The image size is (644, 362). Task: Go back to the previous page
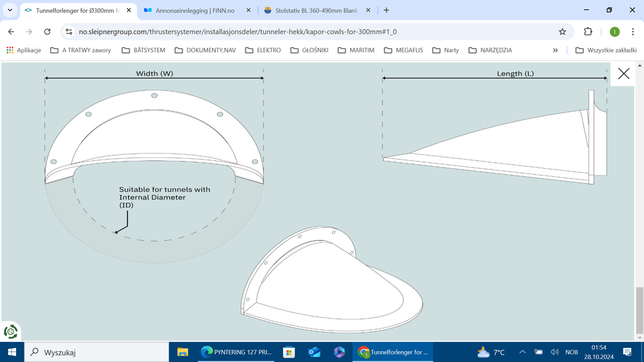coord(11,32)
